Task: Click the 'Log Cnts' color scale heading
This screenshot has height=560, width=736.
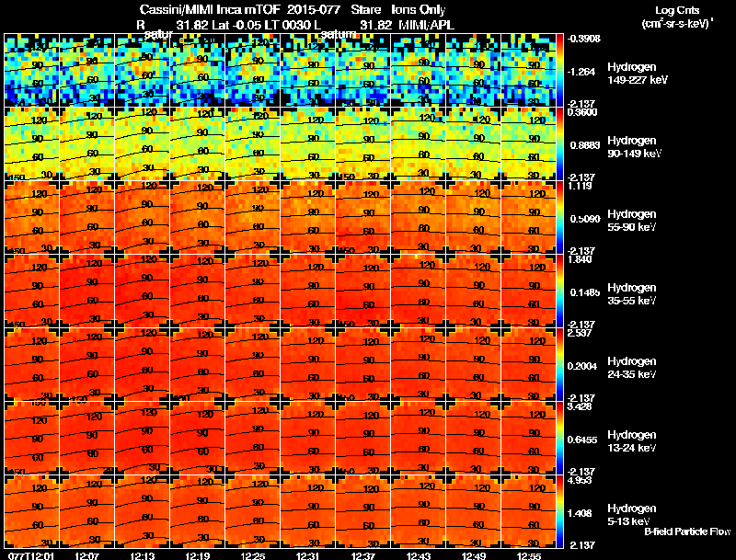Action: click(x=677, y=10)
